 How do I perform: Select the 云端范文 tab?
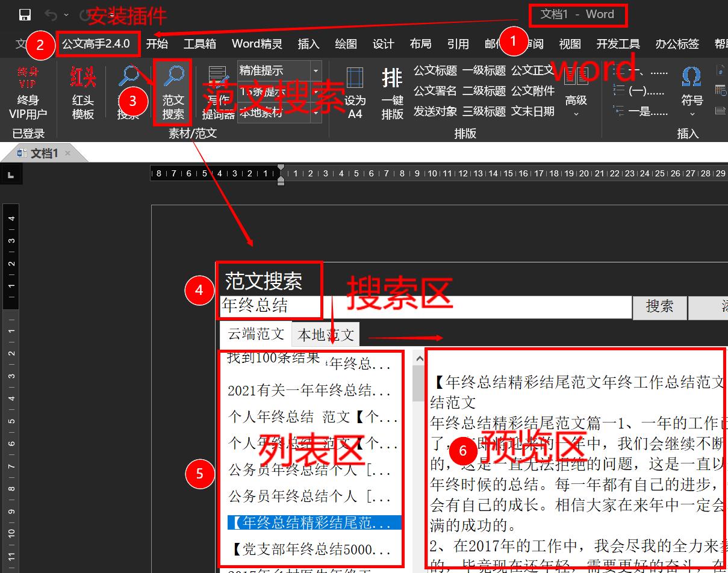click(256, 333)
